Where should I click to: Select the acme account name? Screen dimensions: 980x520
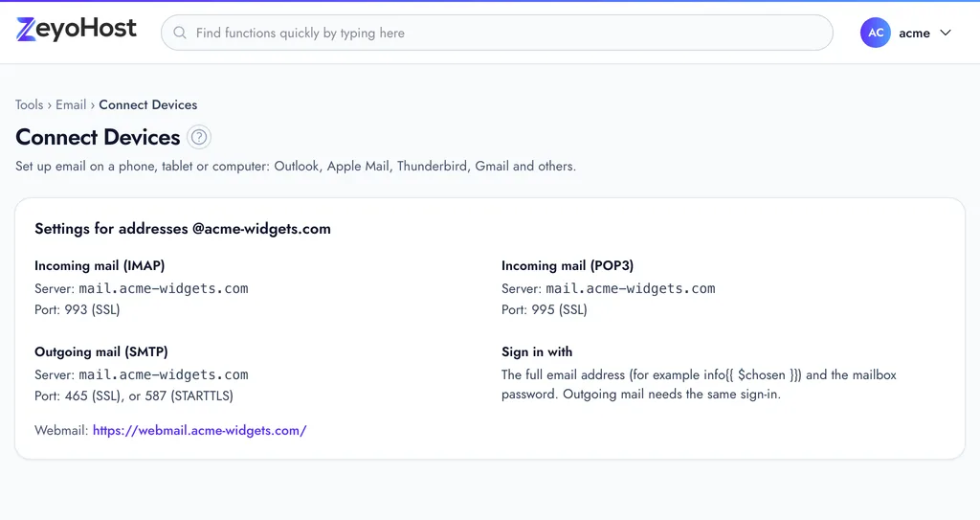(914, 34)
